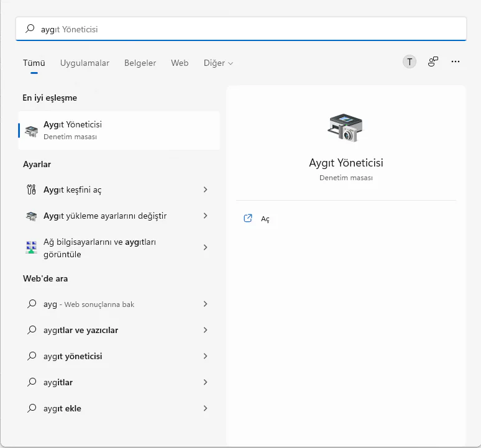Click the Aygıt keşfini aç settings icon

32,190
